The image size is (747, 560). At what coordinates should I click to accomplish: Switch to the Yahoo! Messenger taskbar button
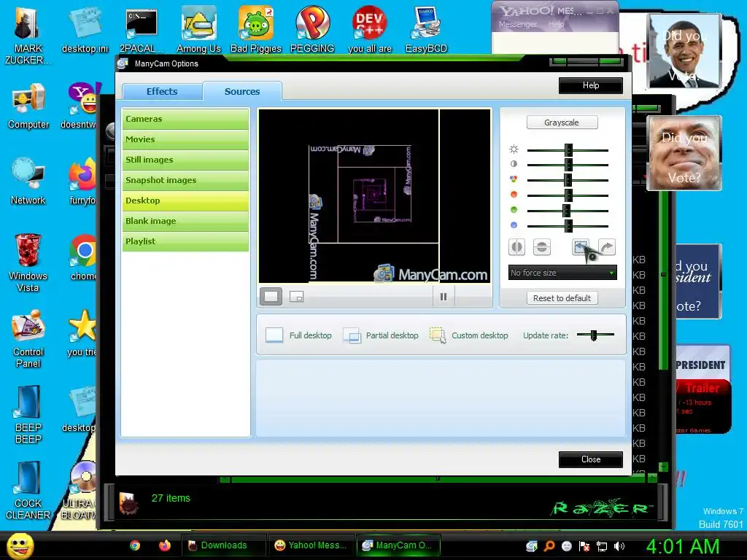311,545
